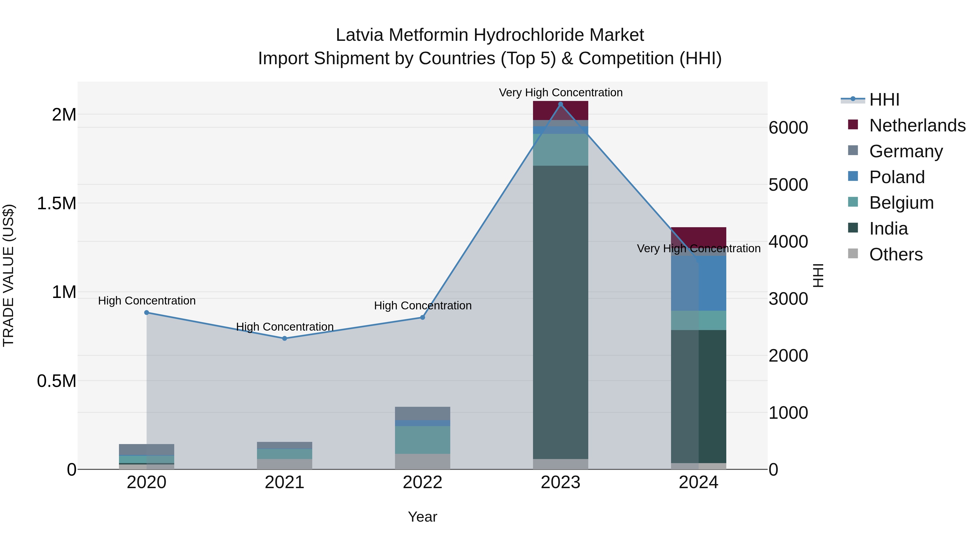Toggle the Germany legend entry
Image resolution: width=980 pixels, height=551 pixels.
pyautogui.click(x=895, y=151)
